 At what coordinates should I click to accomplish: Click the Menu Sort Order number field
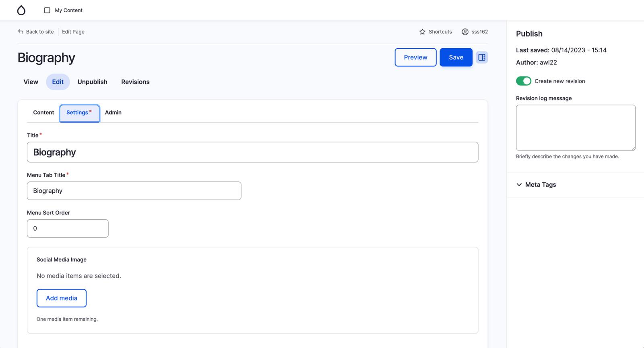point(68,229)
